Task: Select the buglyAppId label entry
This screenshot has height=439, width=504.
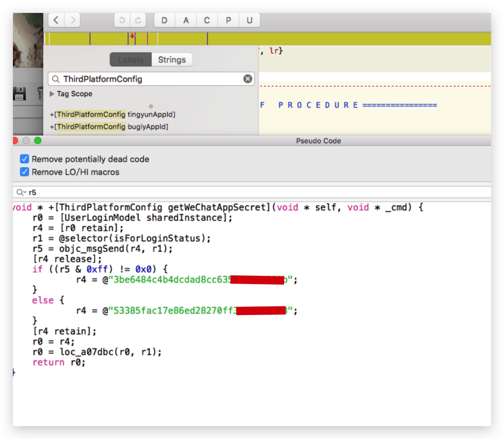Action: click(109, 127)
